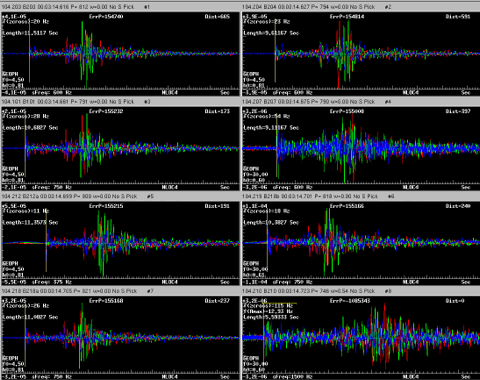Click the Sec time-axis label under trace #5
This screenshot has width=480, height=380.
click(x=225, y=282)
